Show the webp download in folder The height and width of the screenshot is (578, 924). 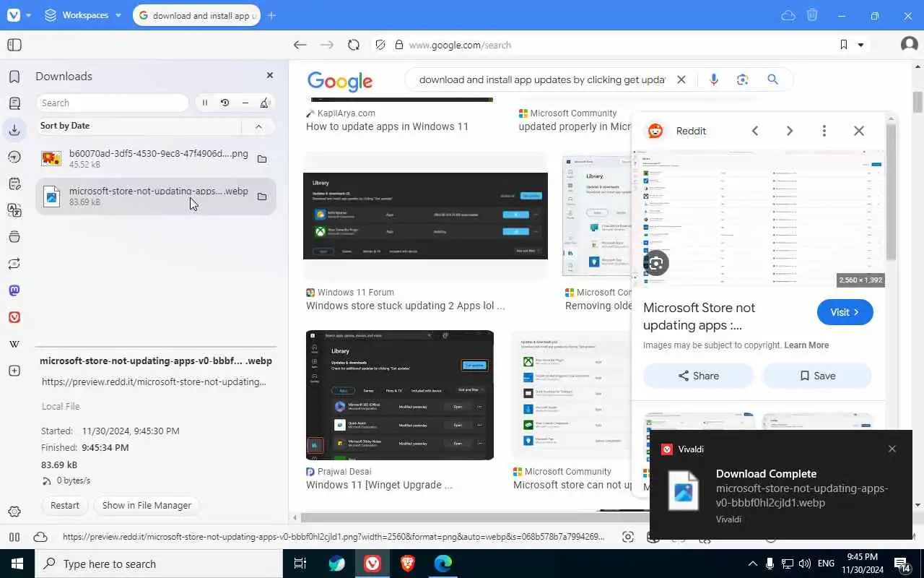click(x=262, y=196)
